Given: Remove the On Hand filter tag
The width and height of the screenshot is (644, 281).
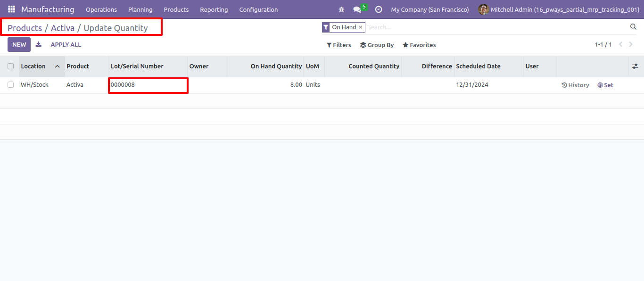Looking at the screenshot, I should 361,27.
